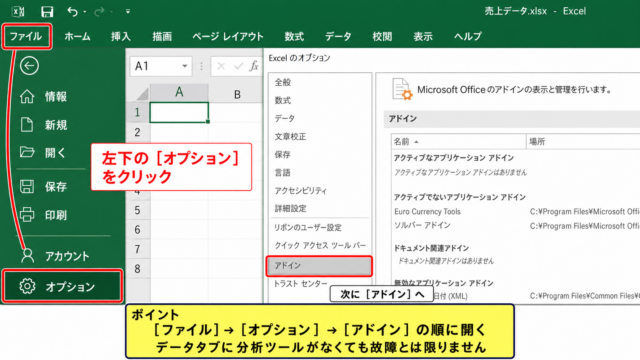
Task: Select row 2 header
Action: (138, 132)
